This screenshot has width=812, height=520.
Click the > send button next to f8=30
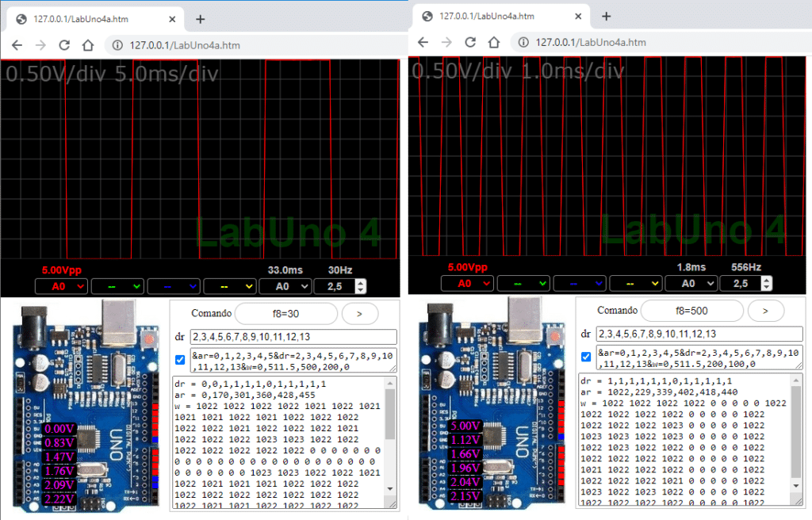(359, 314)
